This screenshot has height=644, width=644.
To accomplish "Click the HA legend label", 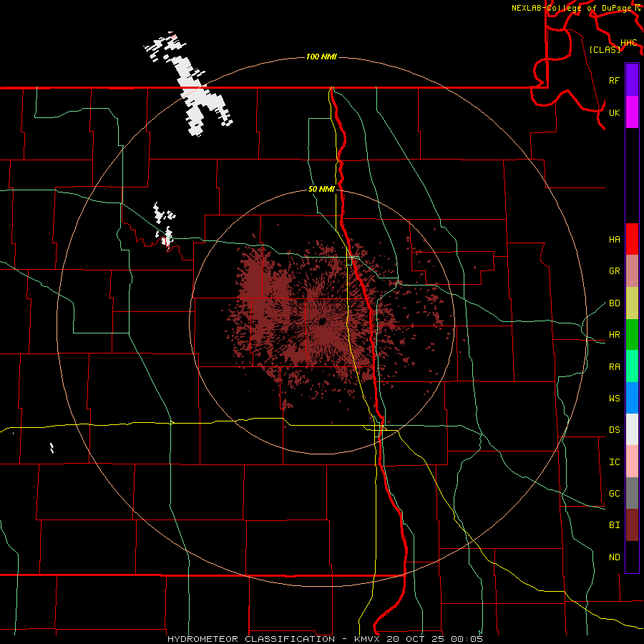I will [614, 240].
